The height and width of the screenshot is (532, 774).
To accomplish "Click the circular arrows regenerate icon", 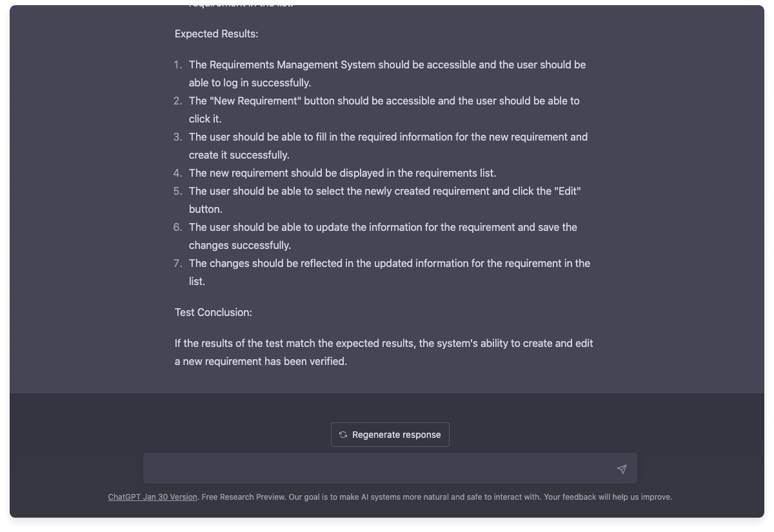I will (343, 435).
